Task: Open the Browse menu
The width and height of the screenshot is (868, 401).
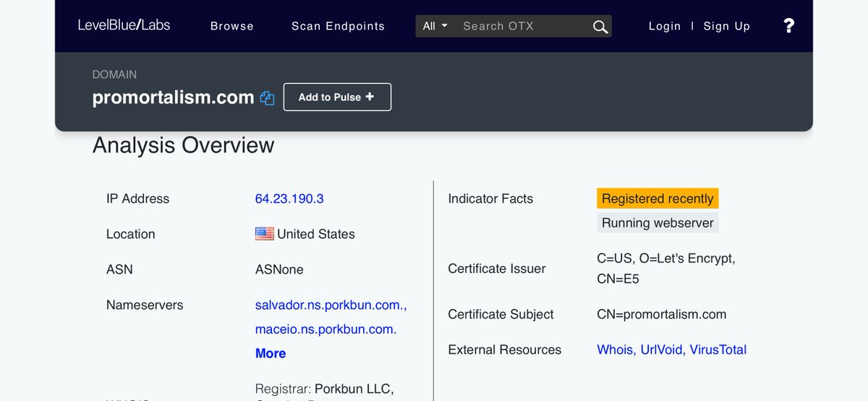Action: coord(231,26)
